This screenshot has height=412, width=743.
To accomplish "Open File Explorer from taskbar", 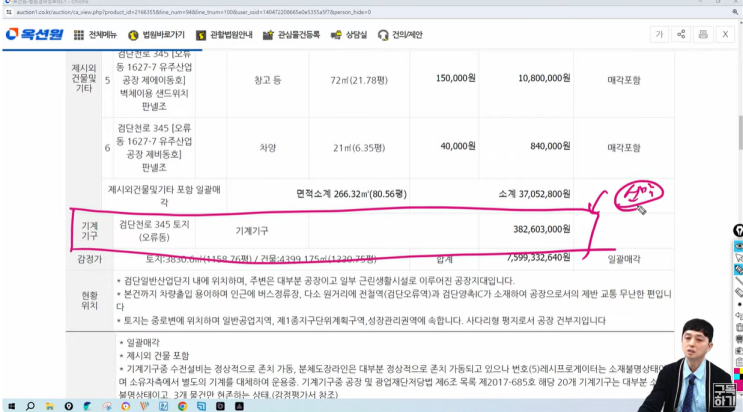I will point(49,406).
